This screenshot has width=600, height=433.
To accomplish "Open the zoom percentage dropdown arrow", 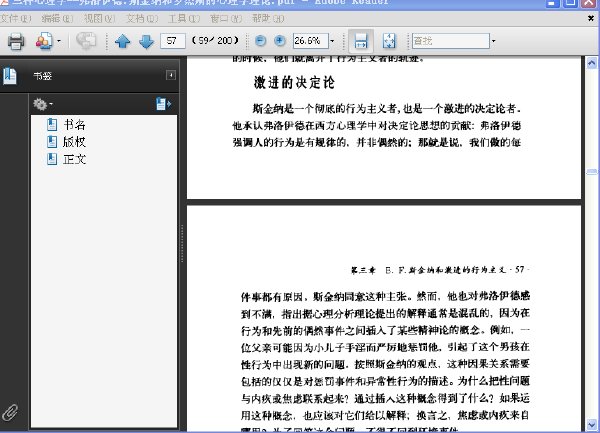I will (x=333, y=41).
